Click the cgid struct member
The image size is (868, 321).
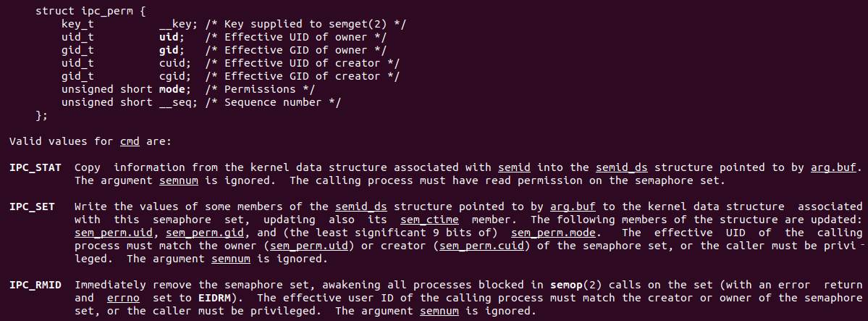click(174, 76)
